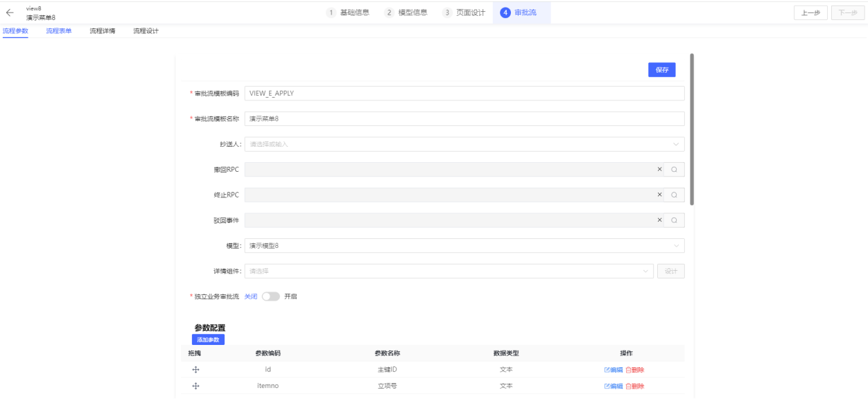Focus the 审批流模板名称 input field
This screenshot has height=417, width=868.
pos(465,118)
